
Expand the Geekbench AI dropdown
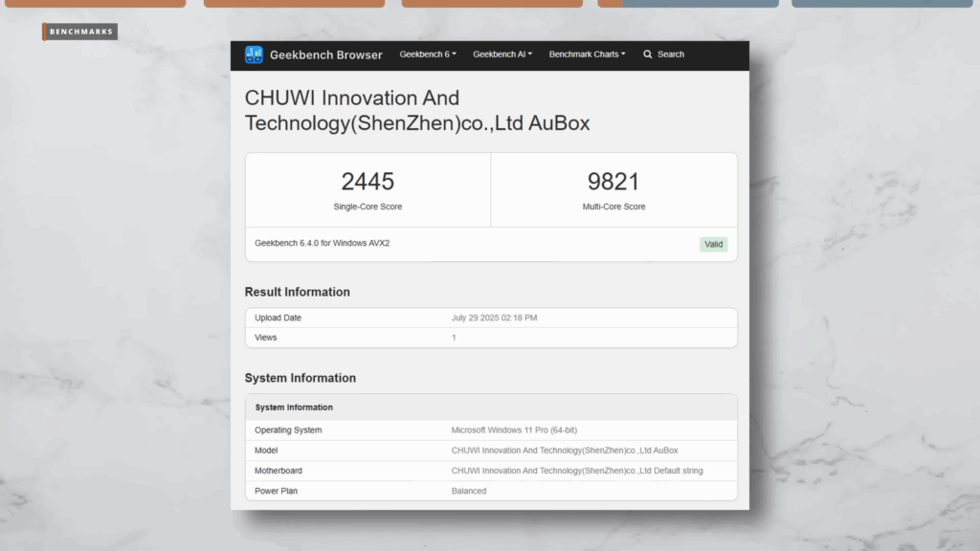(x=502, y=55)
